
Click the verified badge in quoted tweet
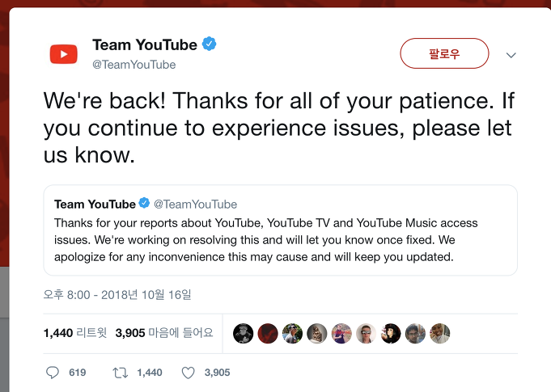144,203
